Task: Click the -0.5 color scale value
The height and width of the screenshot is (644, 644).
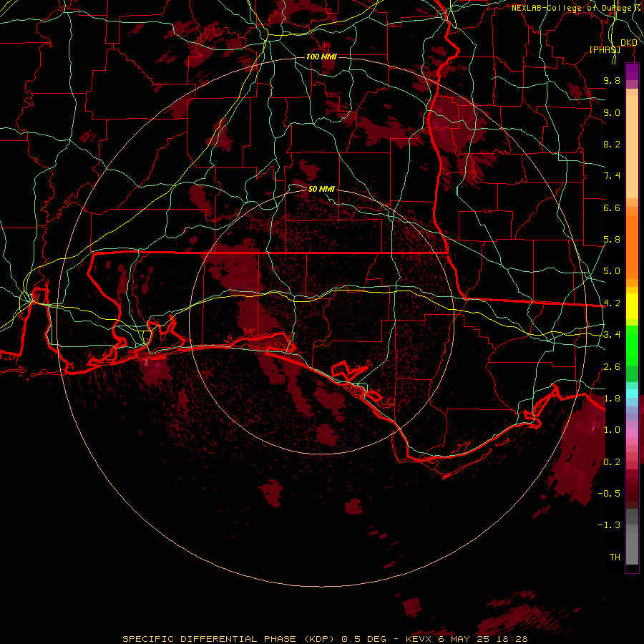Action: [609, 494]
